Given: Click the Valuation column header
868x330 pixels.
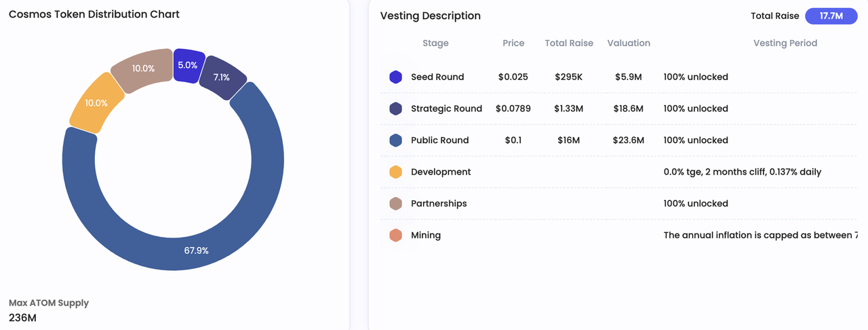Looking at the screenshot, I should click(629, 43).
